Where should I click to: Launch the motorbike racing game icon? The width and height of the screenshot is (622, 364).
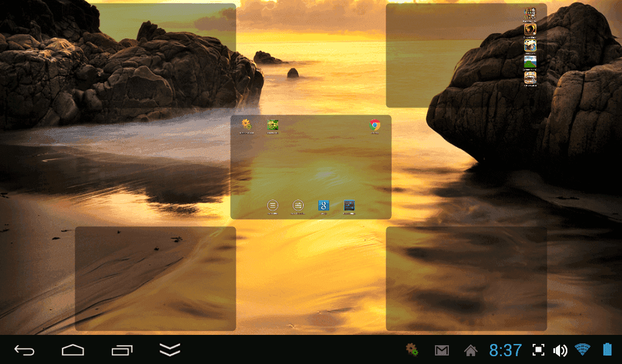(x=530, y=45)
